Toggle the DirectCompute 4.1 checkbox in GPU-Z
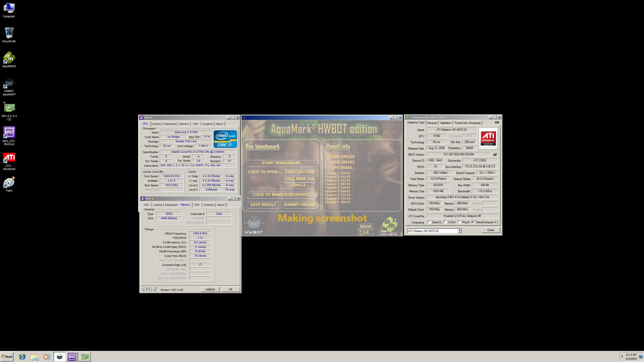Image resolution: width=644 pixels, height=362 pixels. [x=473, y=222]
